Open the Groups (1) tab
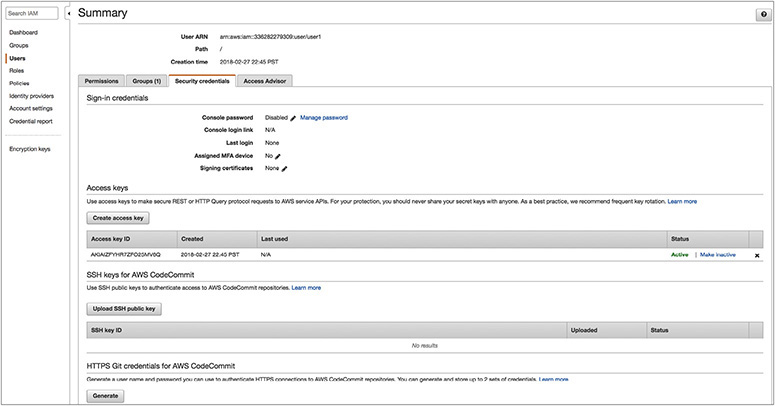 click(x=147, y=80)
